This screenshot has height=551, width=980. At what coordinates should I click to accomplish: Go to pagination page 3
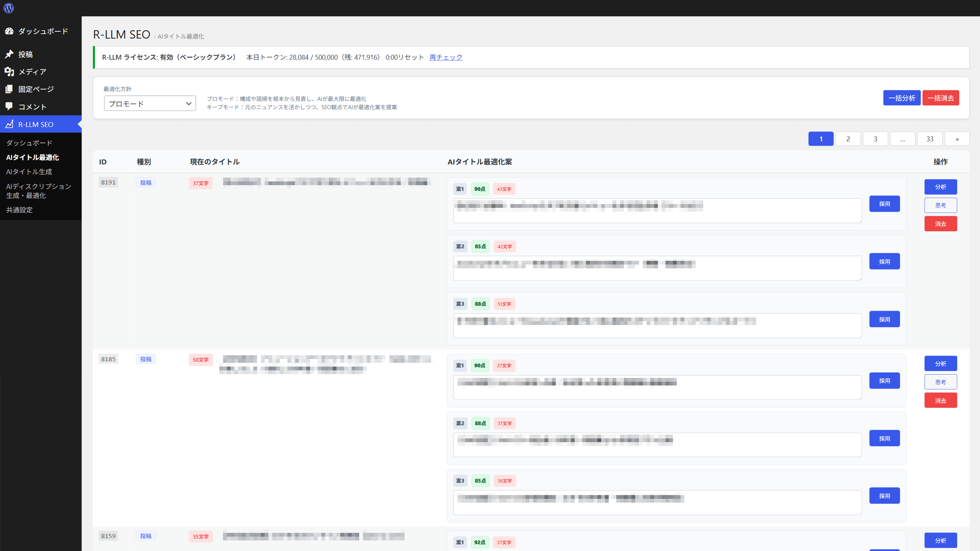(x=875, y=139)
